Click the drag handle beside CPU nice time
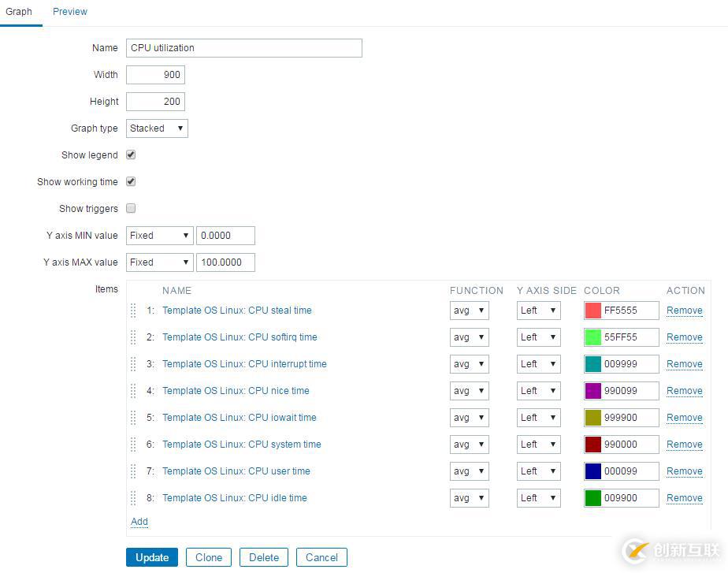Viewport: 728px width, 573px height. click(133, 391)
